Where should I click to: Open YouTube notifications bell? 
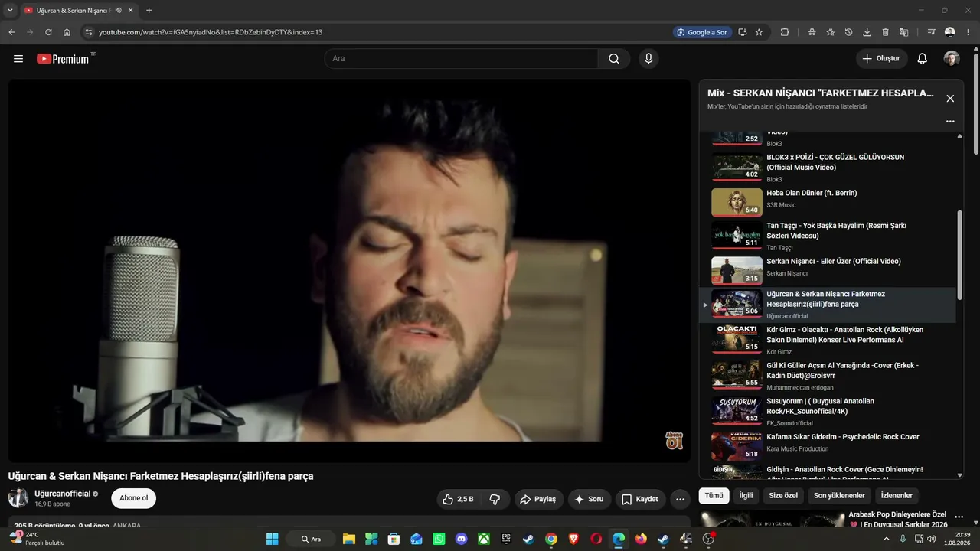point(923,59)
